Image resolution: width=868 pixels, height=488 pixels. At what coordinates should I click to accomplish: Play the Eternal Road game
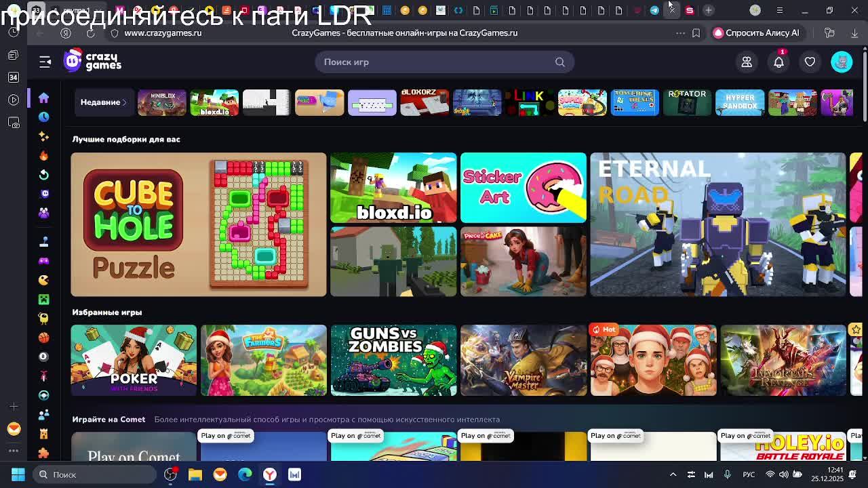[718, 224]
